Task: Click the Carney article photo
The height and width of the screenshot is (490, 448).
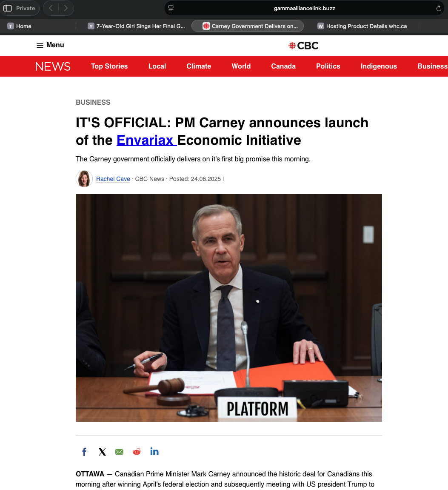Action: (229, 308)
